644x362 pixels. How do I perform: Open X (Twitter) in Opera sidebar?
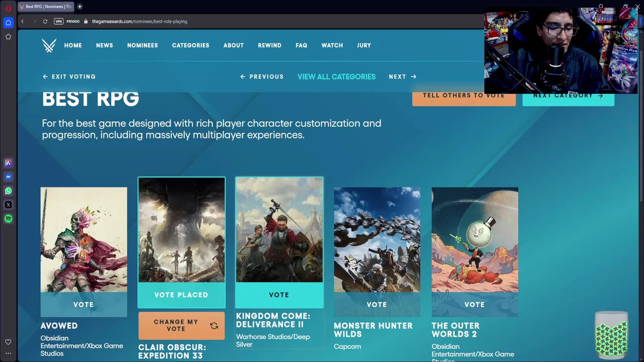click(8, 205)
